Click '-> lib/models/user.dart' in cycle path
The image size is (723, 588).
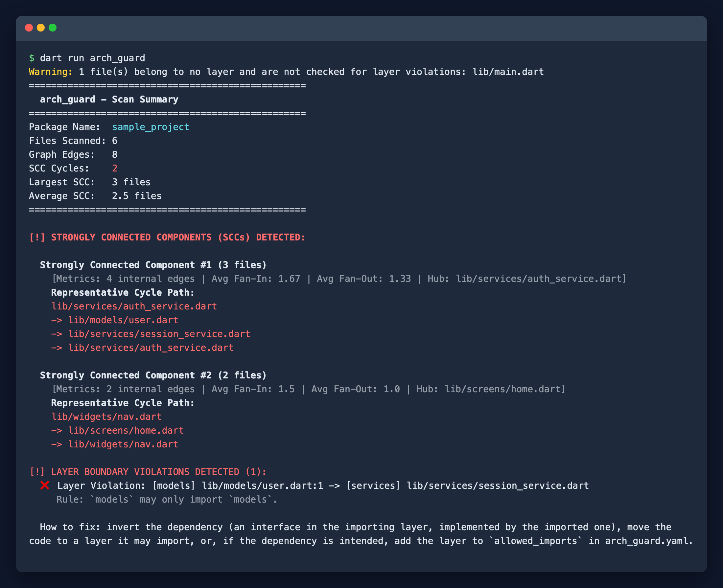click(114, 320)
